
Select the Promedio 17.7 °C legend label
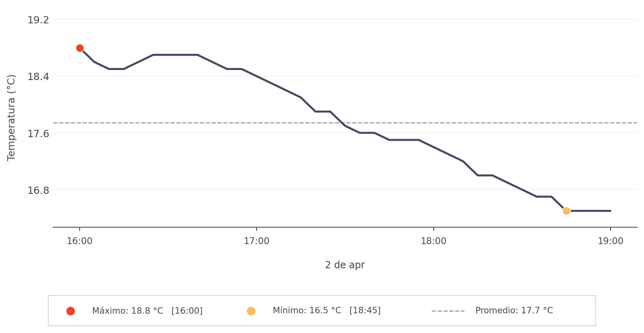tap(514, 310)
